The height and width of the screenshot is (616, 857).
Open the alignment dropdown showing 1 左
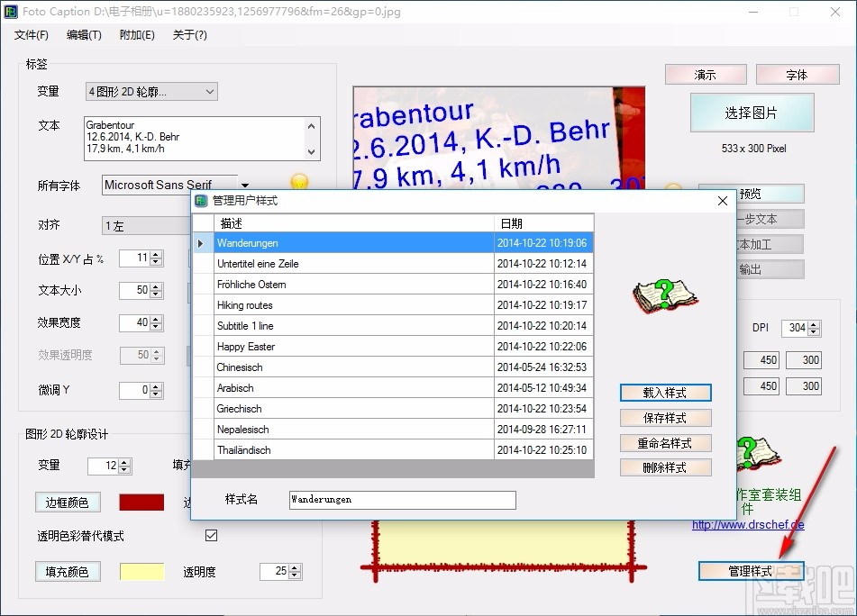(147, 225)
